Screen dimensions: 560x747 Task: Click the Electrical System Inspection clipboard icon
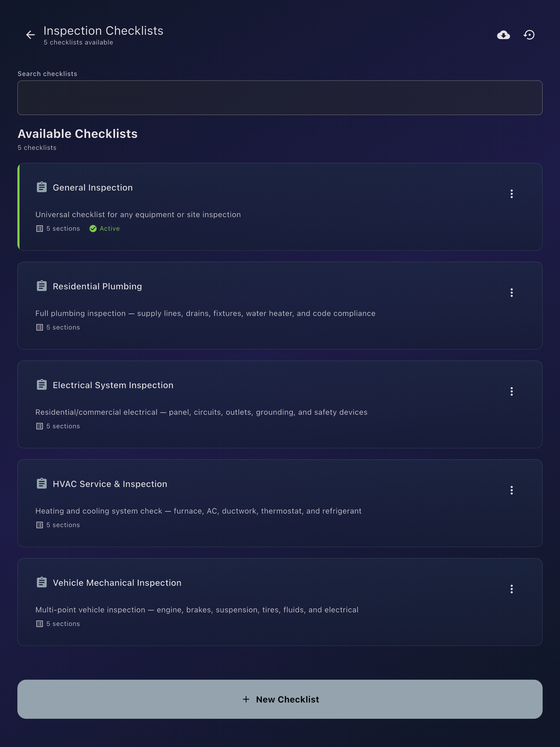pyautogui.click(x=42, y=384)
